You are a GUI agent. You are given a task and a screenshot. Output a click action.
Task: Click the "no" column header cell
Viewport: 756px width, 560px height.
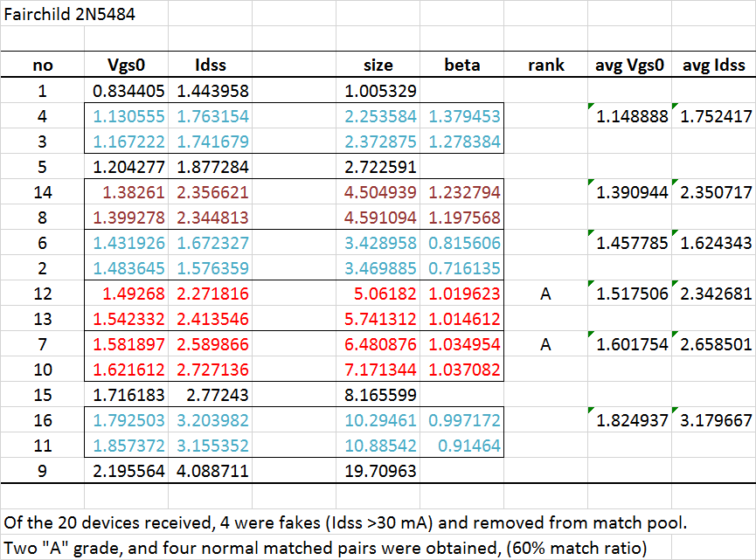click(43, 65)
